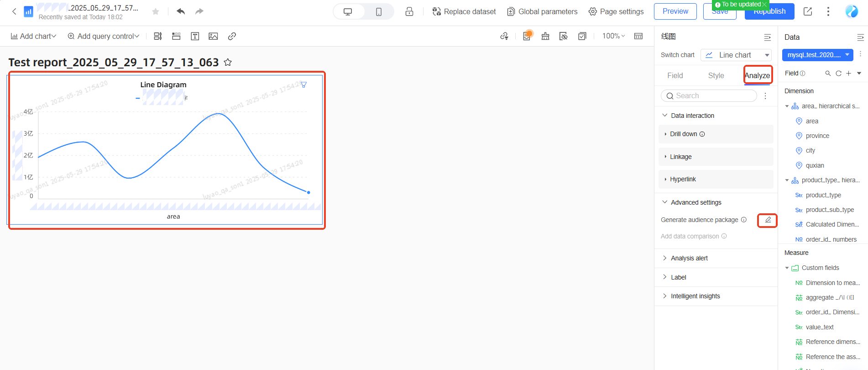
Task: Insert a text box widget
Action: coord(195,36)
